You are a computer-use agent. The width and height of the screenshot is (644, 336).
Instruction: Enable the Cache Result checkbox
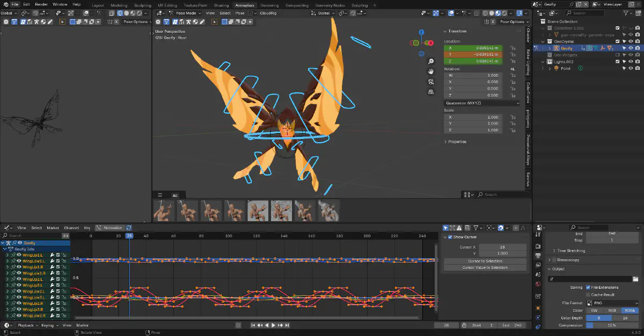click(x=588, y=295)
